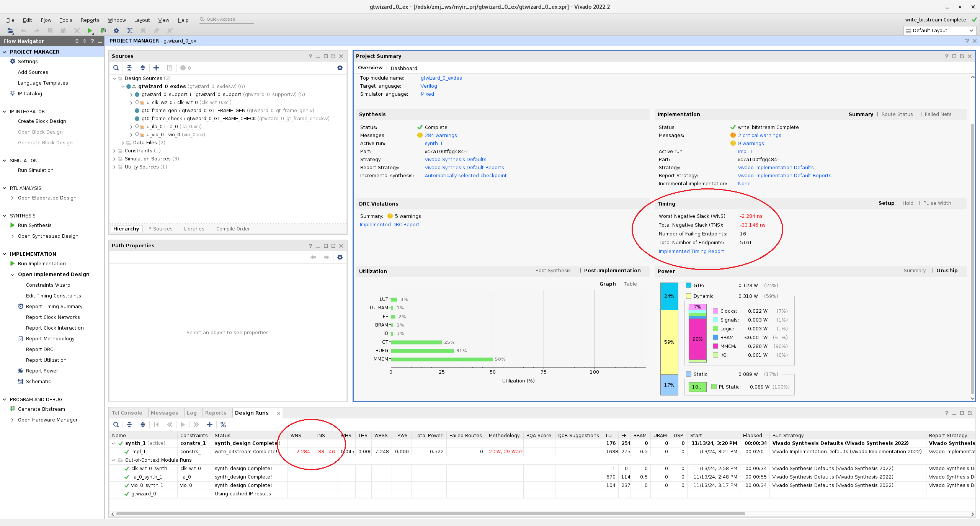
Task: Open IP Catalog in Flow Navigator
Action: (x=30, y=93)
